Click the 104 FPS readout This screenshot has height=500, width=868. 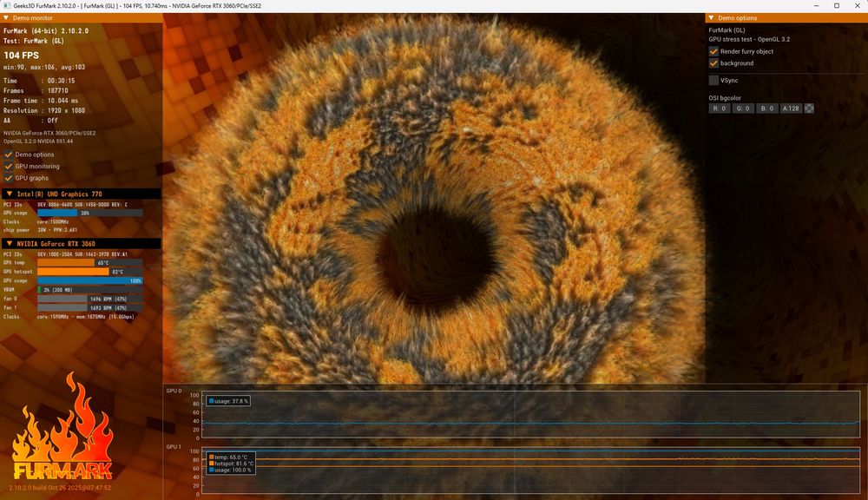[21, 56]
